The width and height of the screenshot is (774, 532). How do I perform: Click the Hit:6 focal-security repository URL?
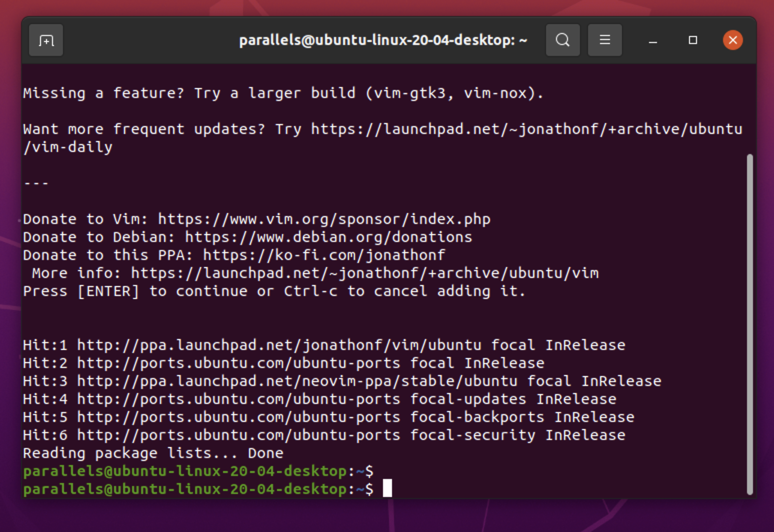238,435
